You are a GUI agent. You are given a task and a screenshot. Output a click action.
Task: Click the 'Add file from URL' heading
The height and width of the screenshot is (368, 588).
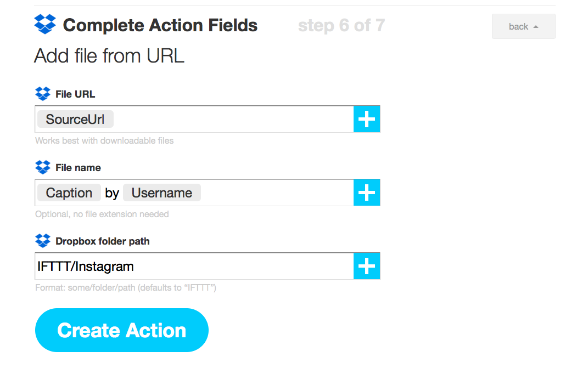[109, 56]
